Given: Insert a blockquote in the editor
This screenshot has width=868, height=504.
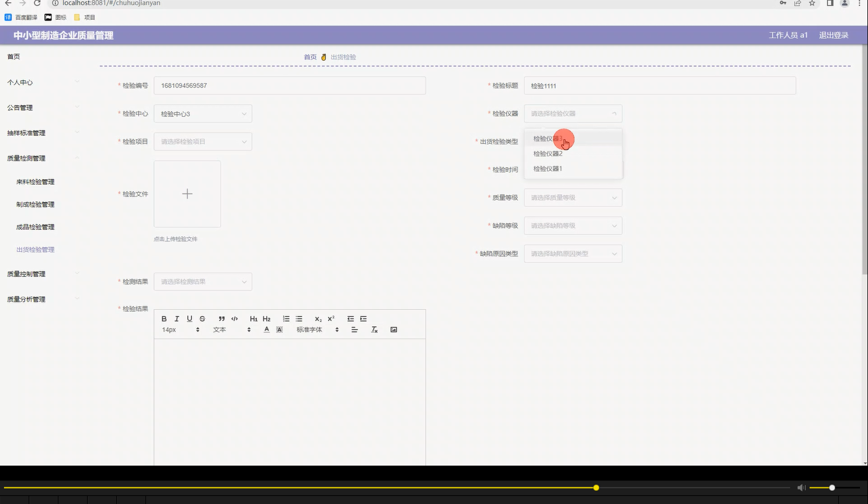Looking at the screenshot, I should (x=222, y=318).
